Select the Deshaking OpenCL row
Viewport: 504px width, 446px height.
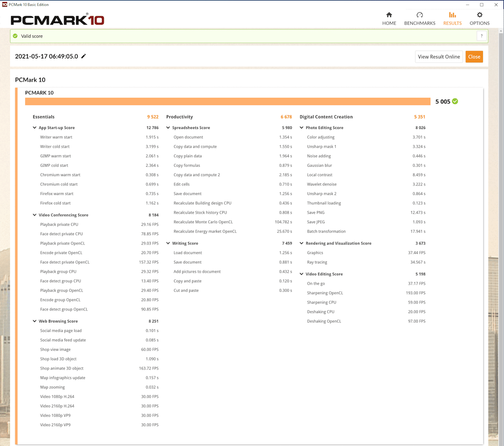coord(366,322)
